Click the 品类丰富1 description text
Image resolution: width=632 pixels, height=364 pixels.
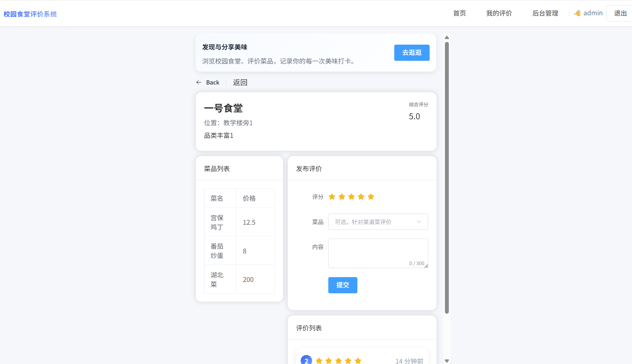pyautogui.click(x=219, y=135)
